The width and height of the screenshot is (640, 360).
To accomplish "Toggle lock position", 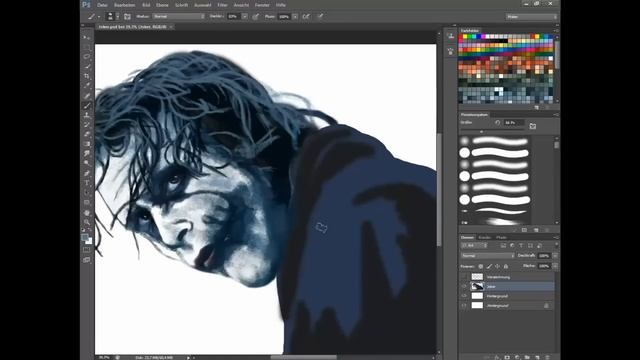I will 497,266.
